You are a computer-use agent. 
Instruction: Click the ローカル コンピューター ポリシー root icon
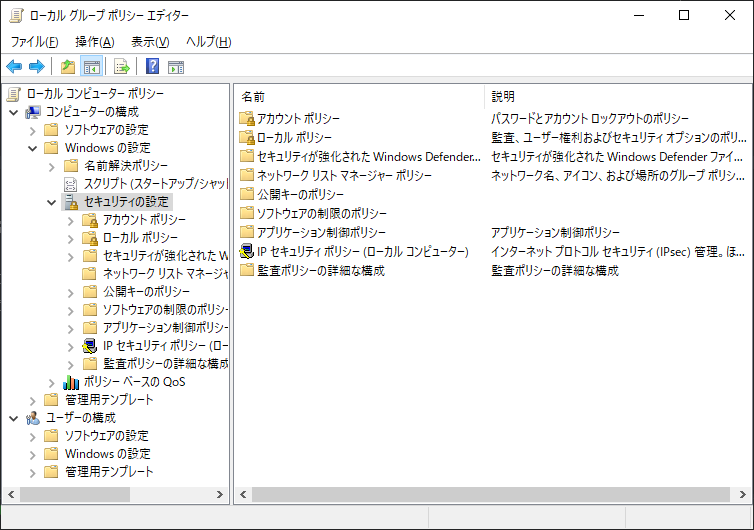click(x=14, y=94)
